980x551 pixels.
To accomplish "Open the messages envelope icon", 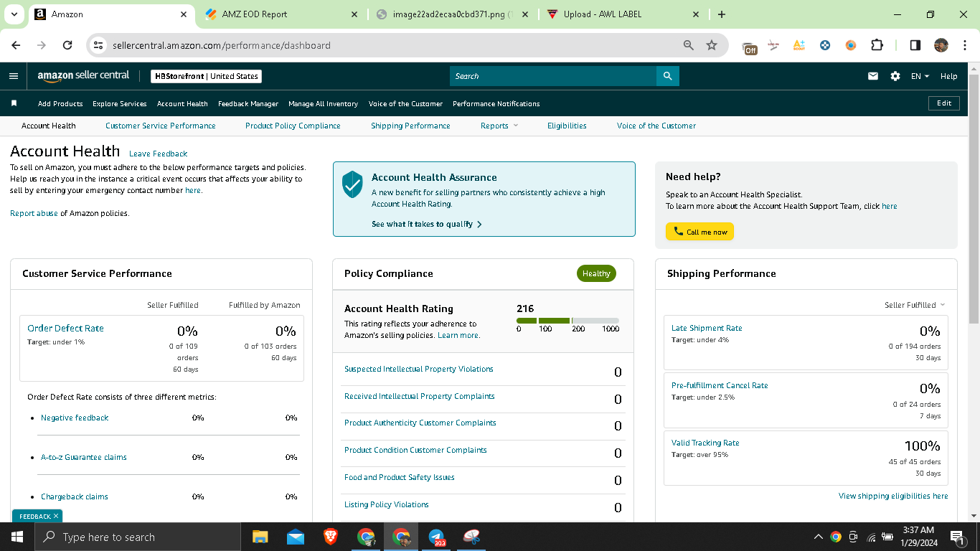I will (873, 76).
